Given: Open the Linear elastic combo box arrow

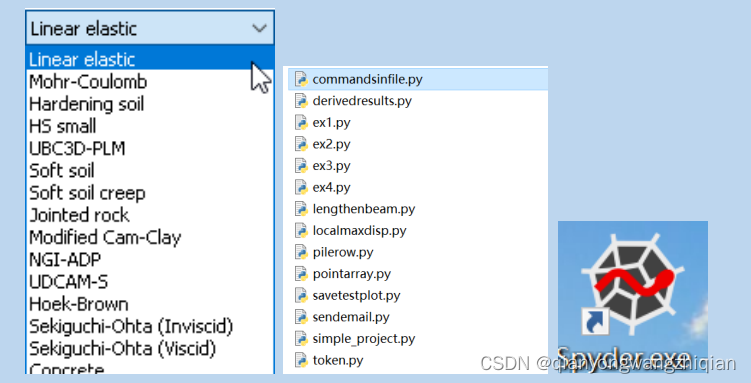Looking at the screenshot, I should point(259,29).
